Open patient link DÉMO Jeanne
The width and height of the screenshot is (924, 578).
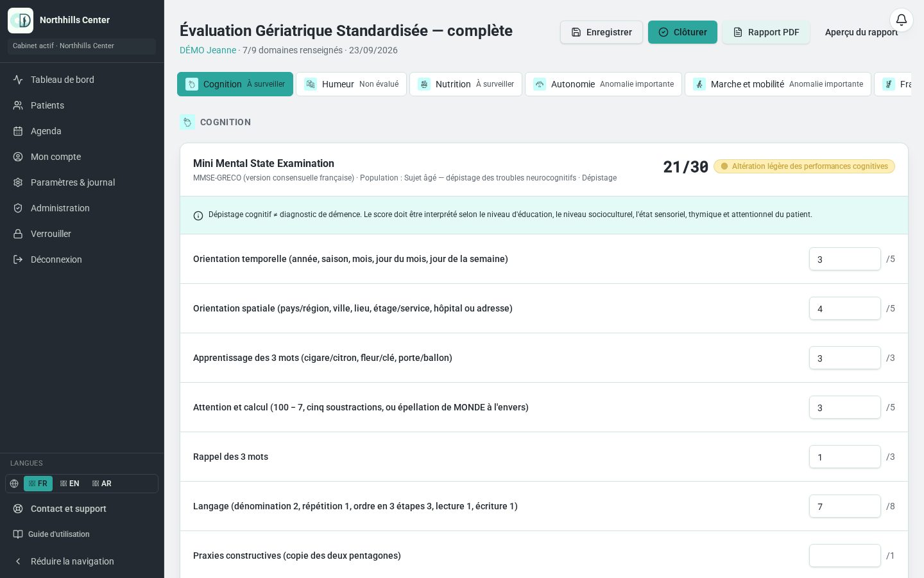click(x=208, y=50)
